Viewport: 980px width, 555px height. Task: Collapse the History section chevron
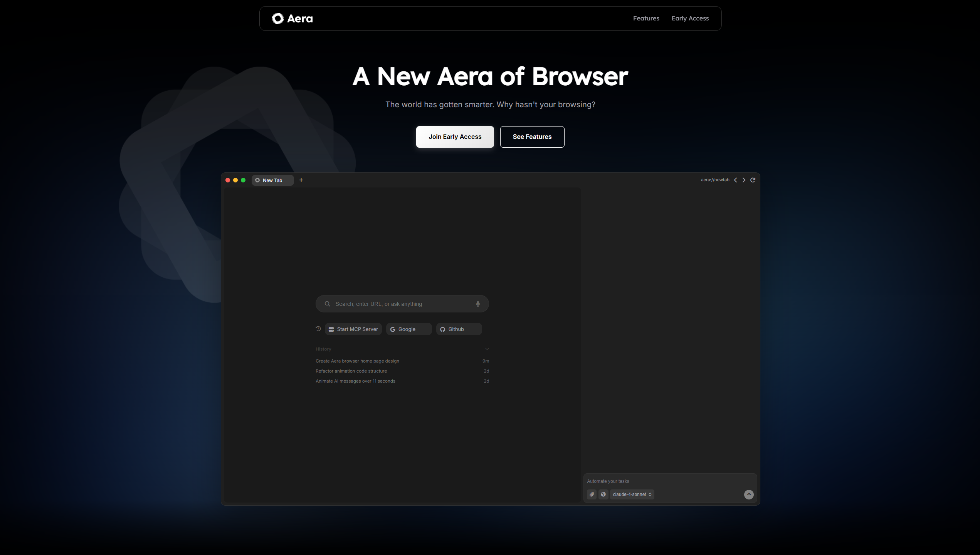point(487,349)
